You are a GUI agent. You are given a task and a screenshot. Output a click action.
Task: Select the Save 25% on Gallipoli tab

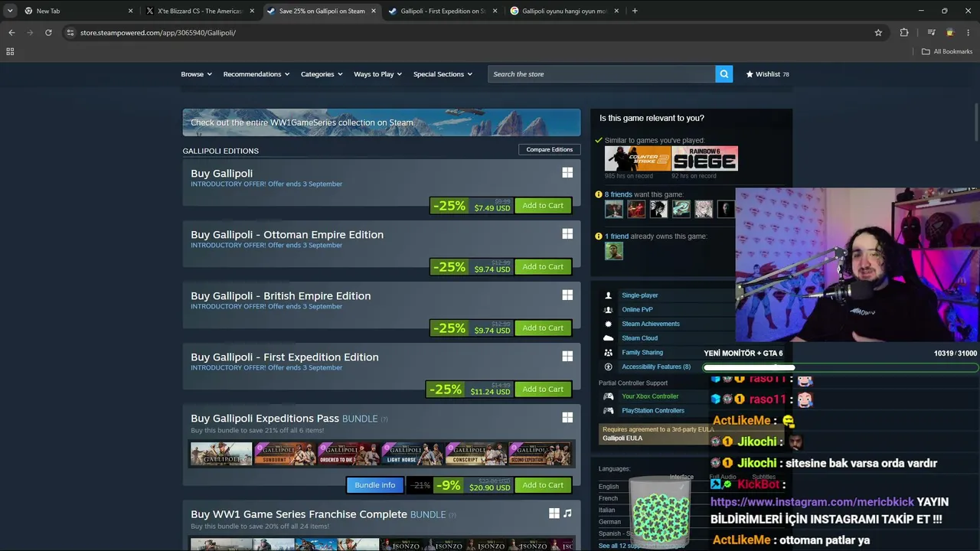pos(322,11)
